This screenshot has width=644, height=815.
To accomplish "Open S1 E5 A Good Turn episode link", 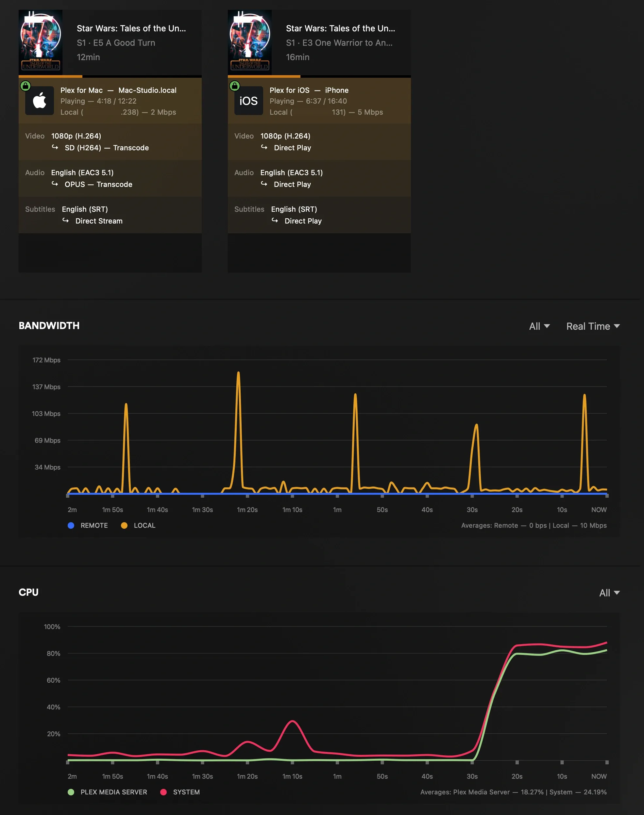I will click(x=116, y=42).
